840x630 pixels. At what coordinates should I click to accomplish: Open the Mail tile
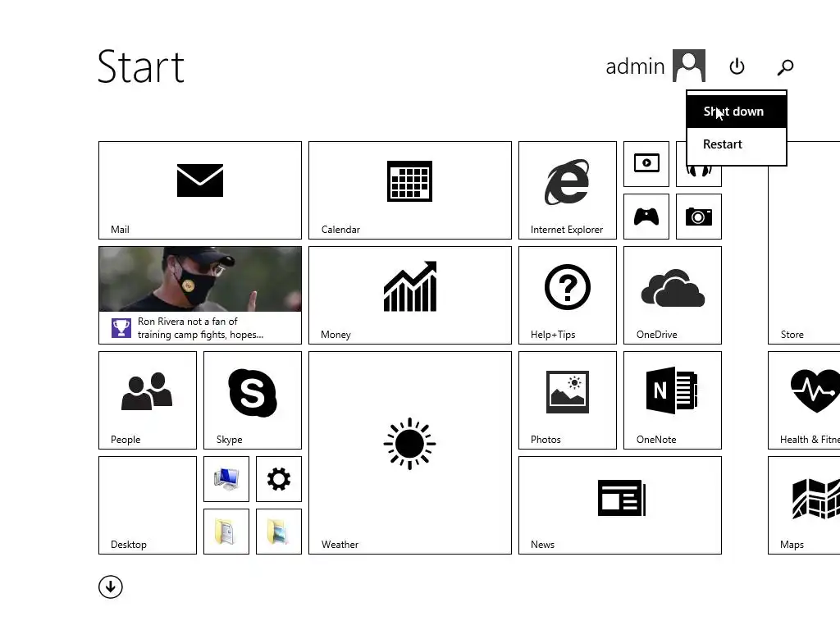tap(200, 190)
